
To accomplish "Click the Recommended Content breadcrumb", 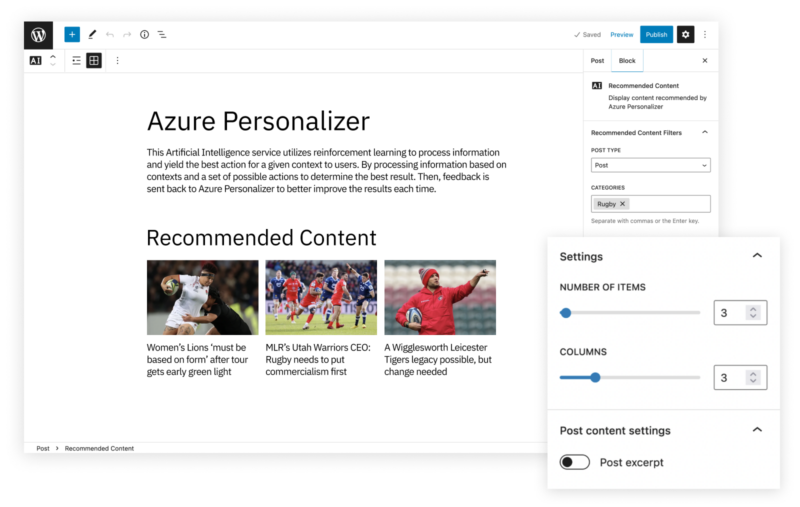I will (99, 448).
